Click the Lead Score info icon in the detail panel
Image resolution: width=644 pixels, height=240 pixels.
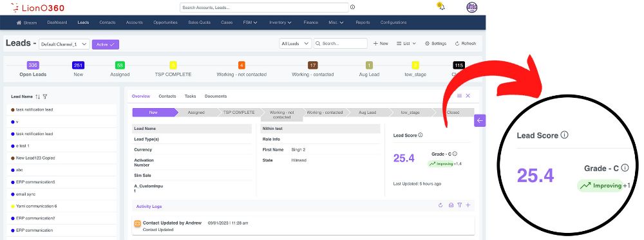pos(420,135)
